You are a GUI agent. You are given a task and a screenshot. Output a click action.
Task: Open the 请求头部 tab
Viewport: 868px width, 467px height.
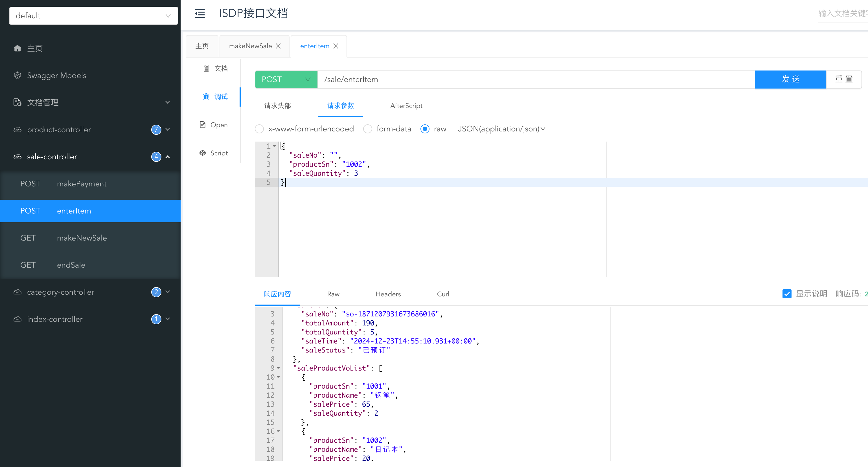coord(277,106)
